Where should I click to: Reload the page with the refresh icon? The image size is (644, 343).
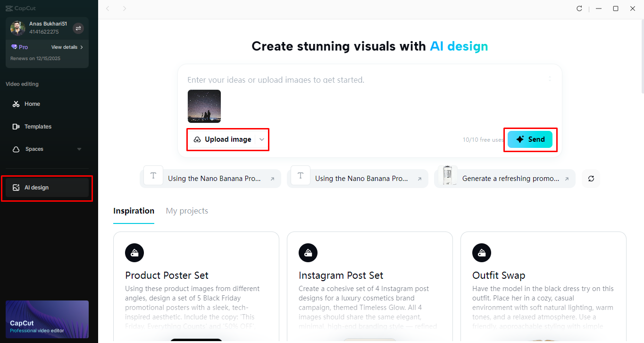click(579, 8)
